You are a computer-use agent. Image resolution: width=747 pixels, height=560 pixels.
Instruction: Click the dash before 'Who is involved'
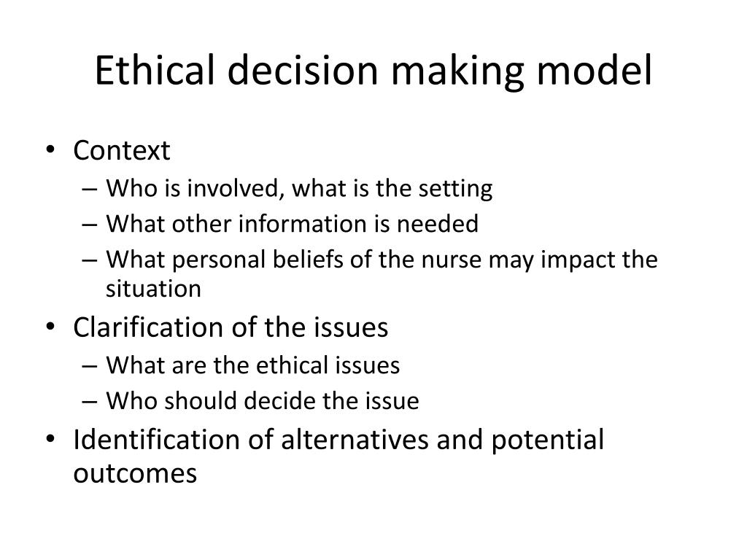click(x=90, y=189)
